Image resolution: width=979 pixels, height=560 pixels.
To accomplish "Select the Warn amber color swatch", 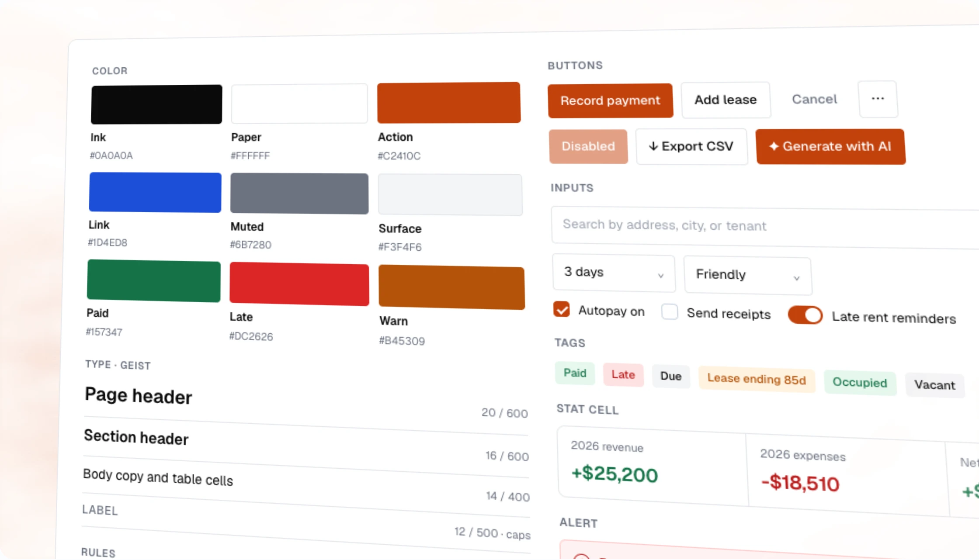I will tap(451, 287).
